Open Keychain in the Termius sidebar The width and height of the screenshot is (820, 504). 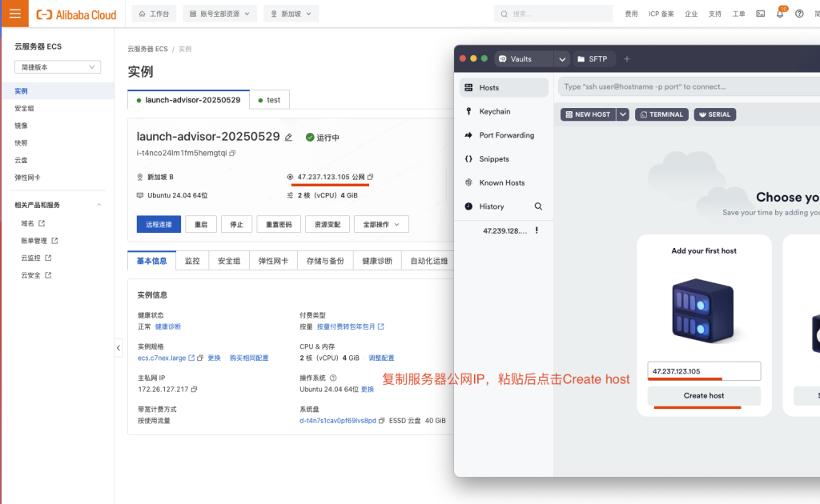coord(504,111)
